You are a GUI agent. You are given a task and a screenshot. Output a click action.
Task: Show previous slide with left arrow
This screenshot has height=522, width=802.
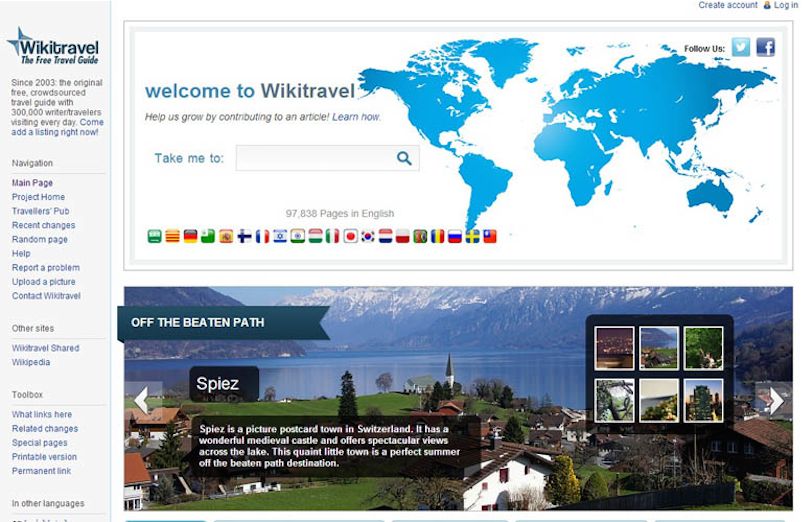pyautogui.click(x=142, y=400)
